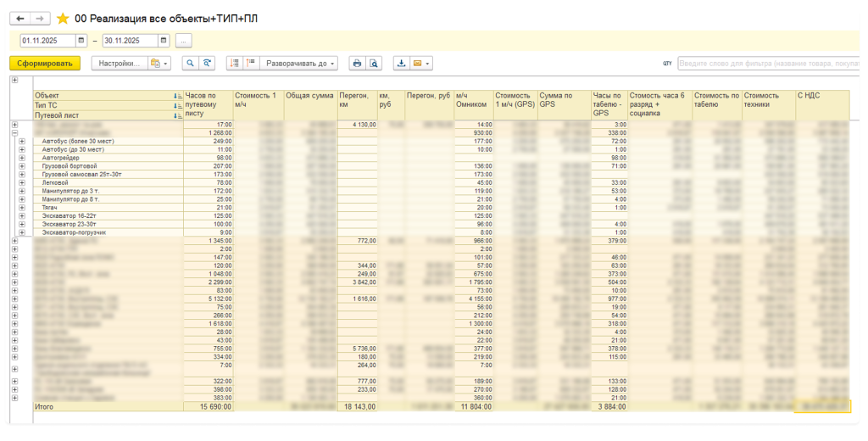Click the print report icon

357,64
